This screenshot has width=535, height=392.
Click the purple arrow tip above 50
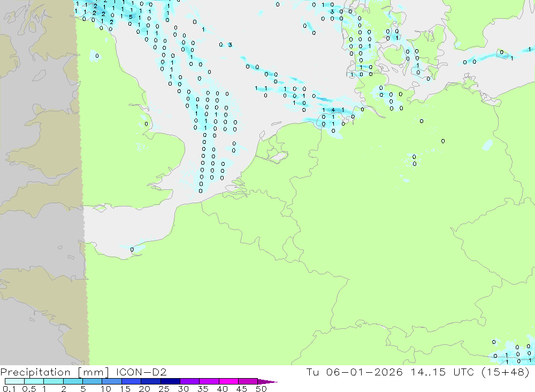268,382
